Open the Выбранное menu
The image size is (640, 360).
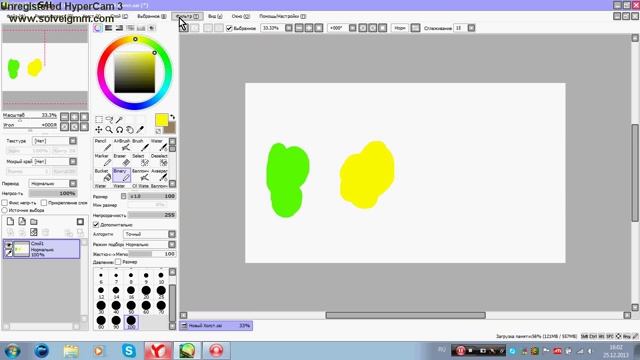pos(151,16)
